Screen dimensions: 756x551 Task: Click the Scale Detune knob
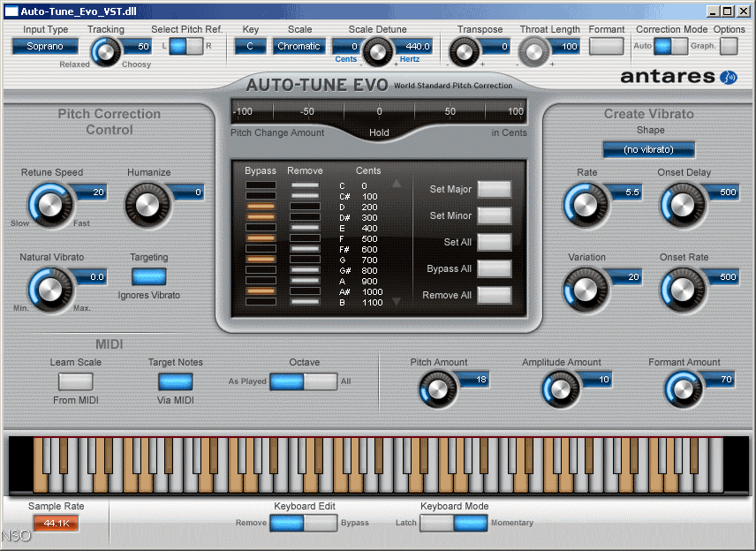point(377,52)
